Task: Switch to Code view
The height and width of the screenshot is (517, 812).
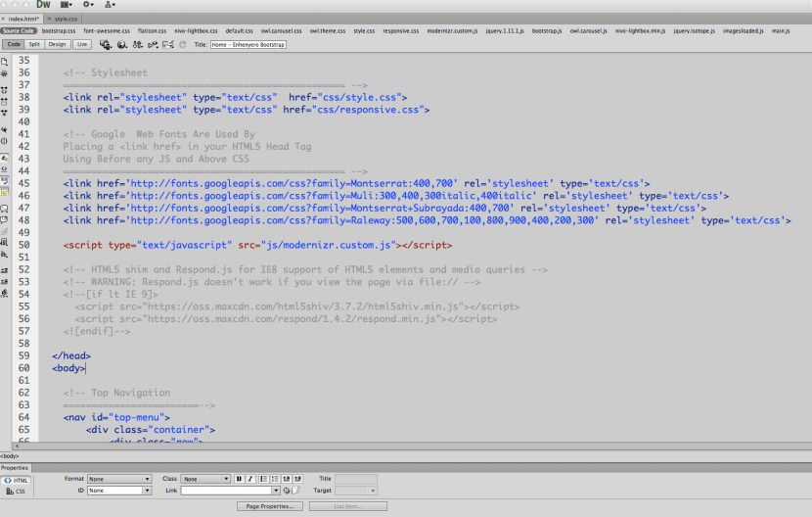Action: coord(14,45)
